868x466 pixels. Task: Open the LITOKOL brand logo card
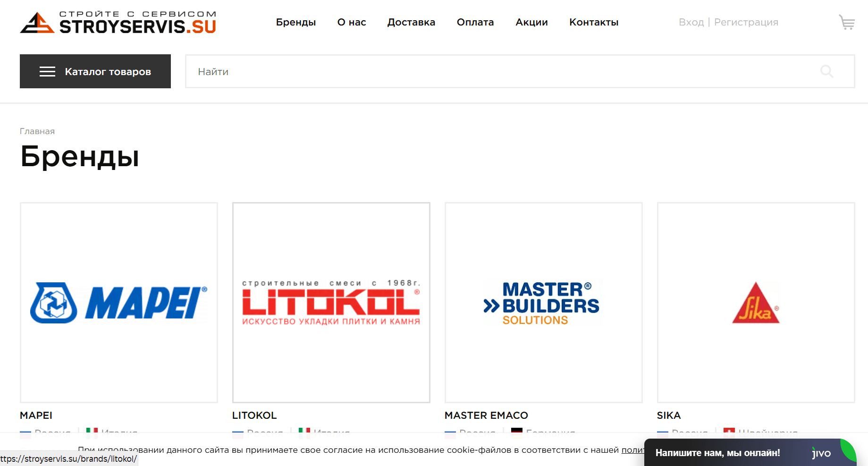tap(331, 303)
